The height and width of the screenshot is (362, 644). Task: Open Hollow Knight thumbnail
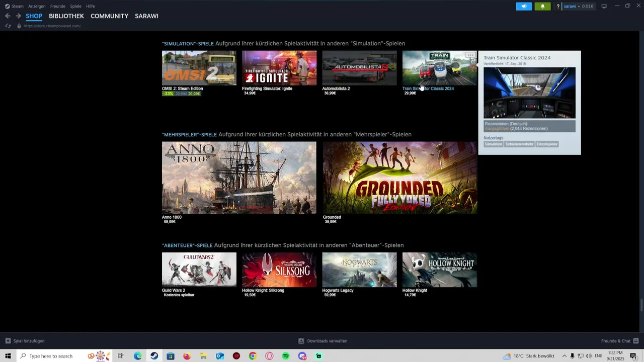pyautogui.click(x=440, y=269)
